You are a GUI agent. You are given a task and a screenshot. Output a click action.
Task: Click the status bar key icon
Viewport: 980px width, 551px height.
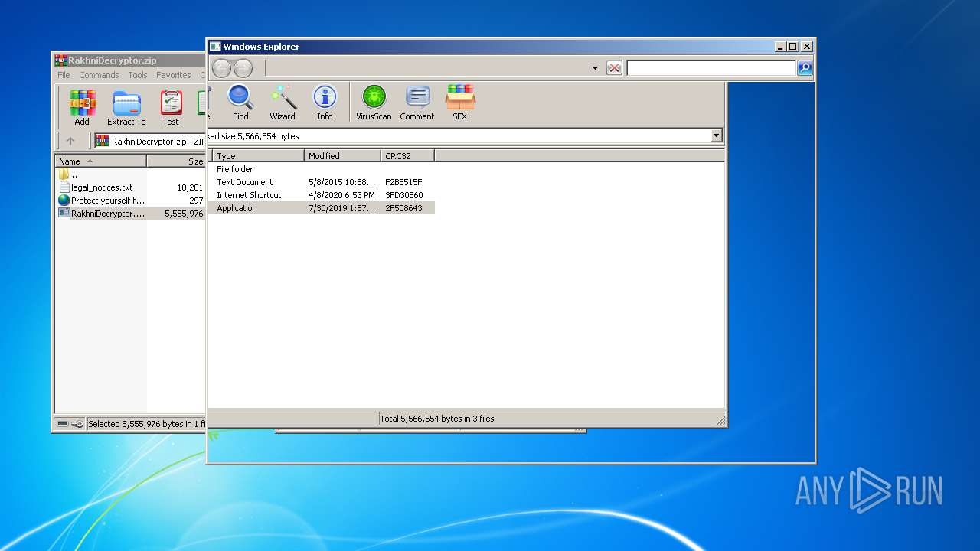[77, 424]
